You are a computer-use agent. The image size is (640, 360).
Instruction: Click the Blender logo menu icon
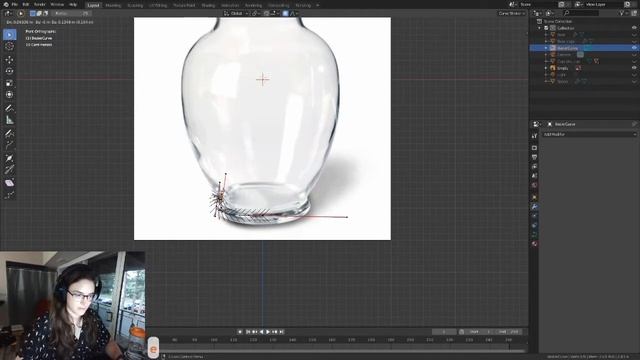tap(6, 4)
